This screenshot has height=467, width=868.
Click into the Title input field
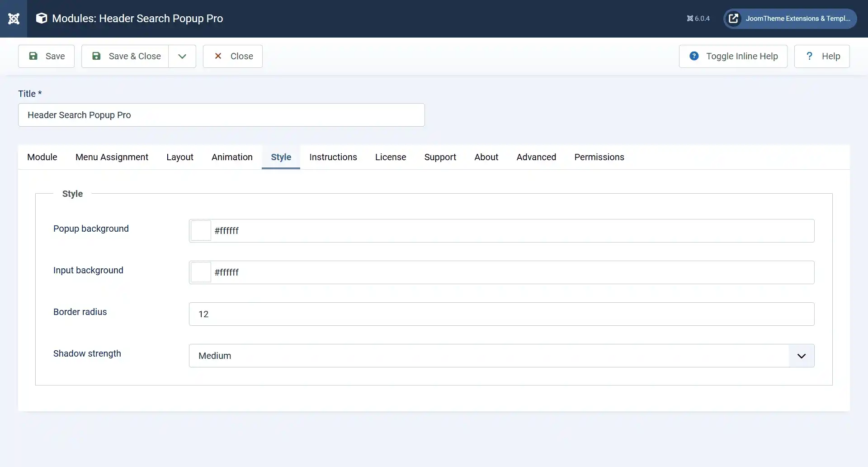(x=221, y=115)
